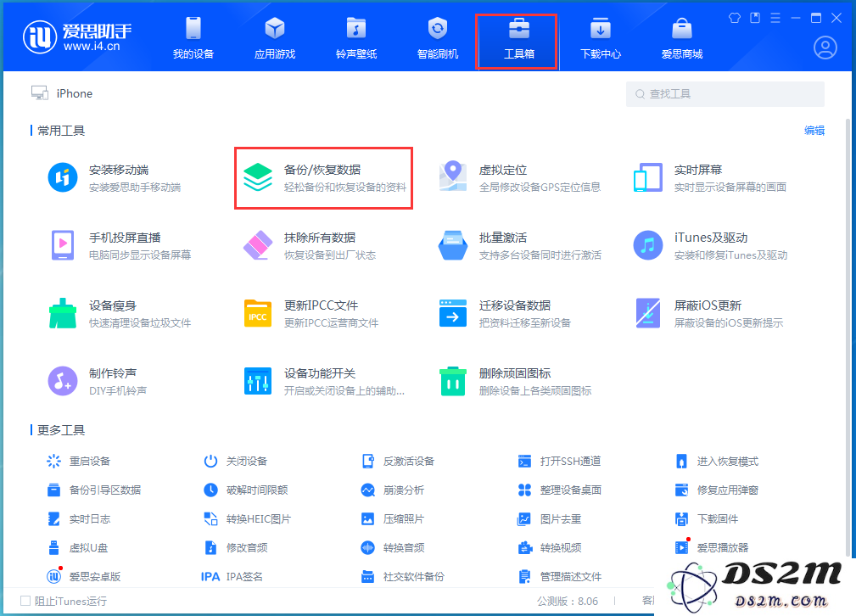Open 虚拟U盘 tool
The height and width of the screenshot is (616, 856).
tap(77, 548)
